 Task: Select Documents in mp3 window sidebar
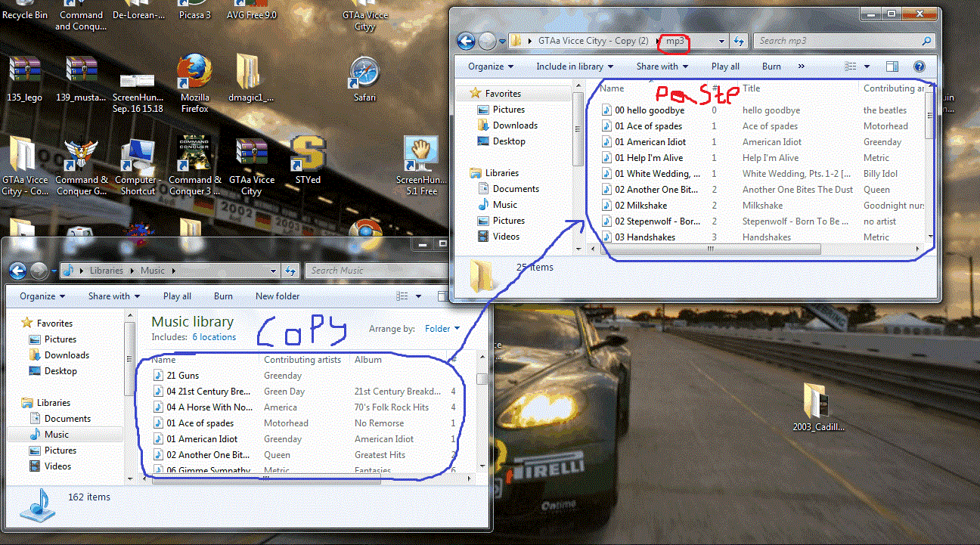click(516, 189)
